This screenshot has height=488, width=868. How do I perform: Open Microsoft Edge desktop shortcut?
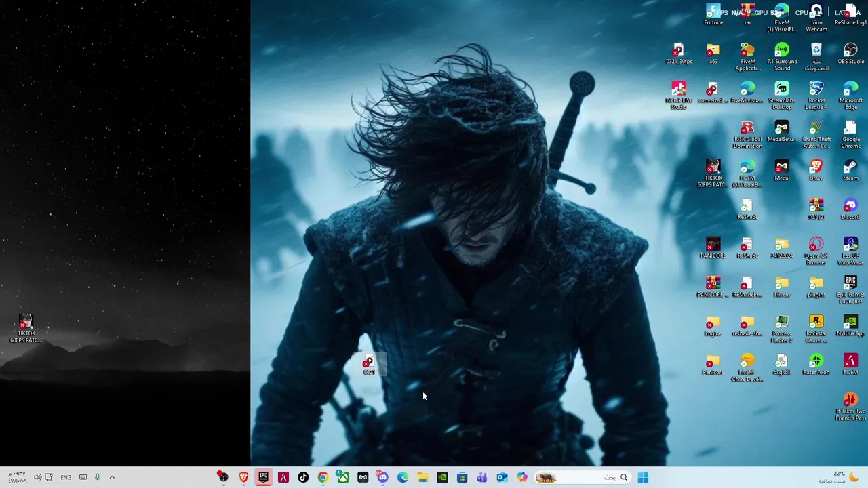pos(850,96)
